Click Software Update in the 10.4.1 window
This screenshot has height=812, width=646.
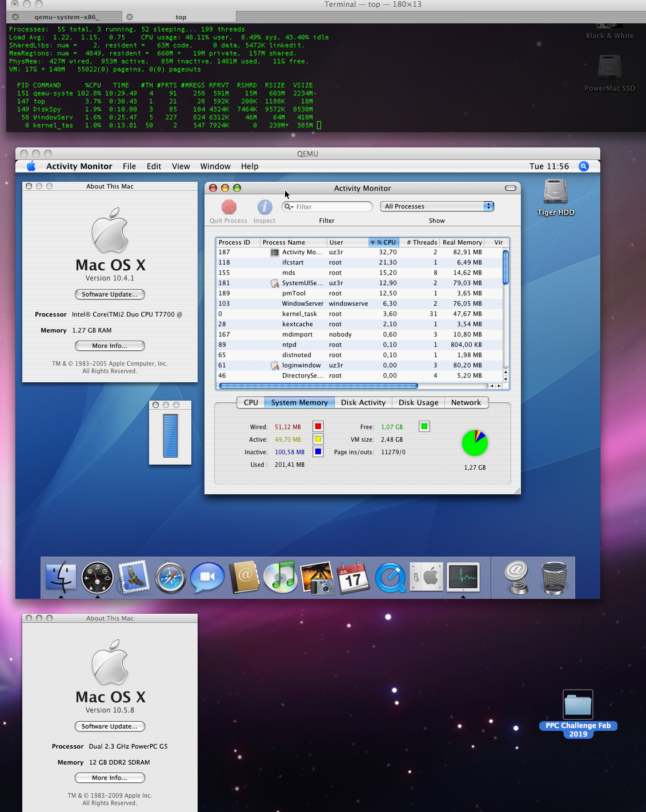click(x=110, y=294)
